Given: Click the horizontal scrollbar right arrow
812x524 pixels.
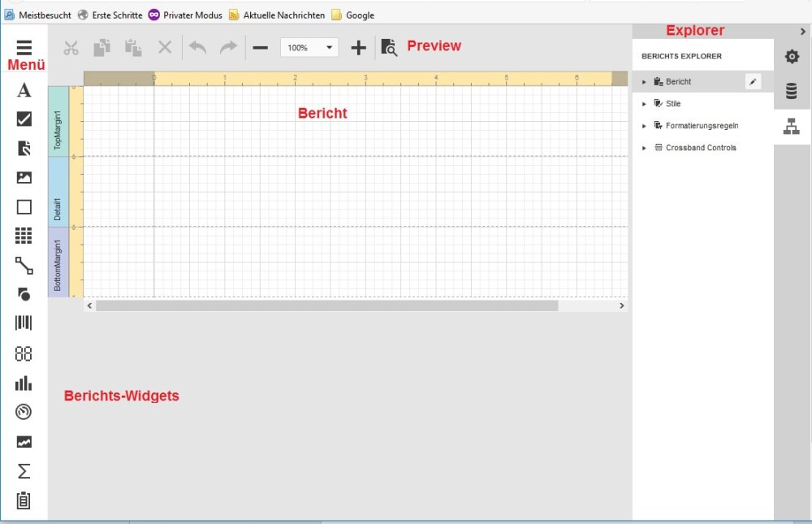Looking at the screenshot, I should pyautogui.click(x=621, y=305).
